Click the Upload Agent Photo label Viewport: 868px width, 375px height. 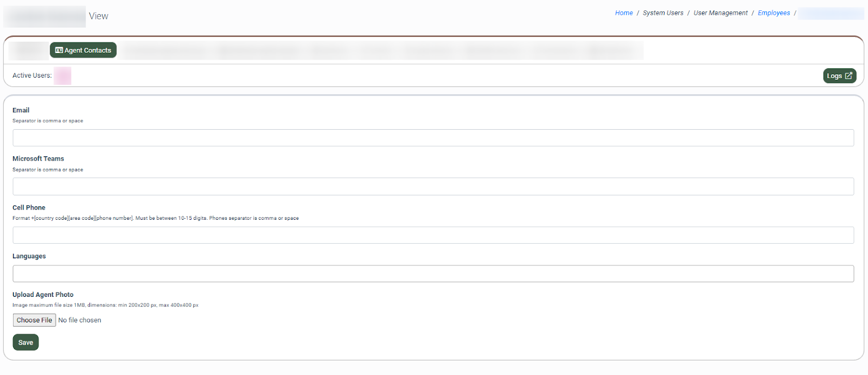(43, 295)
